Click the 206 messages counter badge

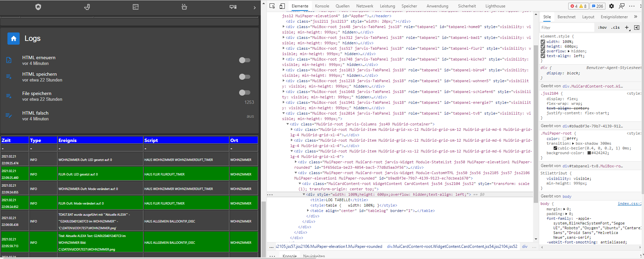(597, 6)
